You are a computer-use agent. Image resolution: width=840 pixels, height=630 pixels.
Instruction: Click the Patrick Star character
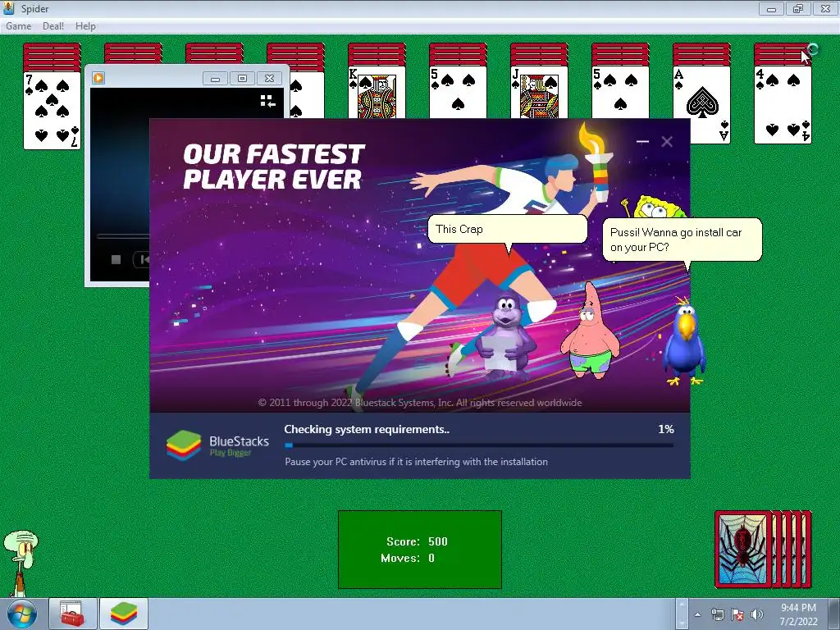point(590,332)
